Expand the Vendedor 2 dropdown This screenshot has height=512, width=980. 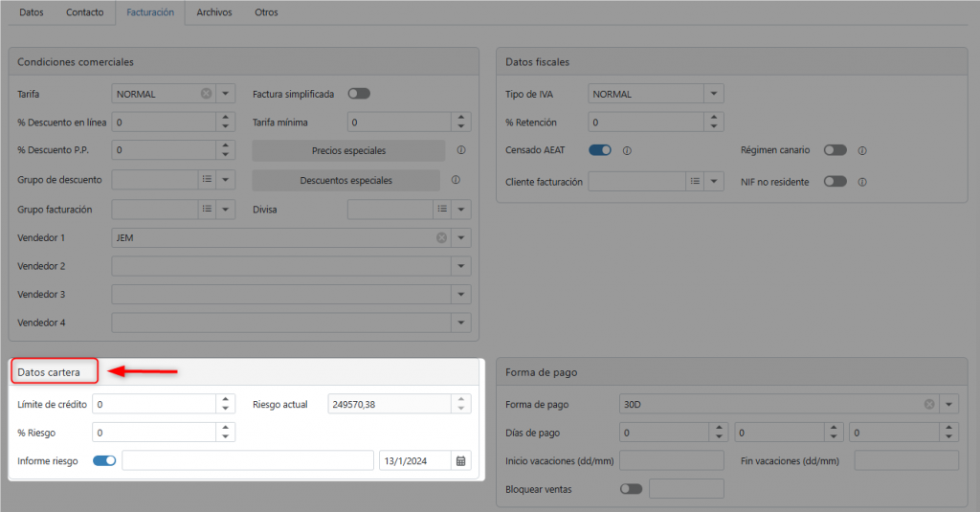(x=462, y=266)
